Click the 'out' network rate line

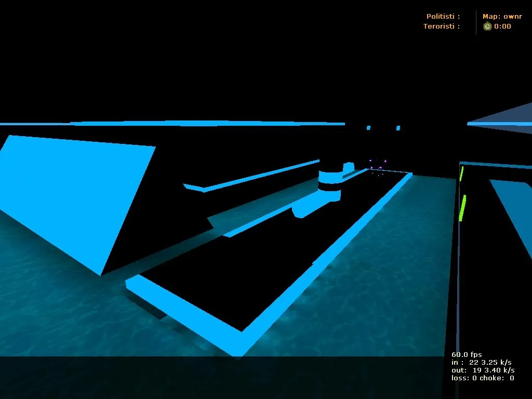(x=483, y=370)
